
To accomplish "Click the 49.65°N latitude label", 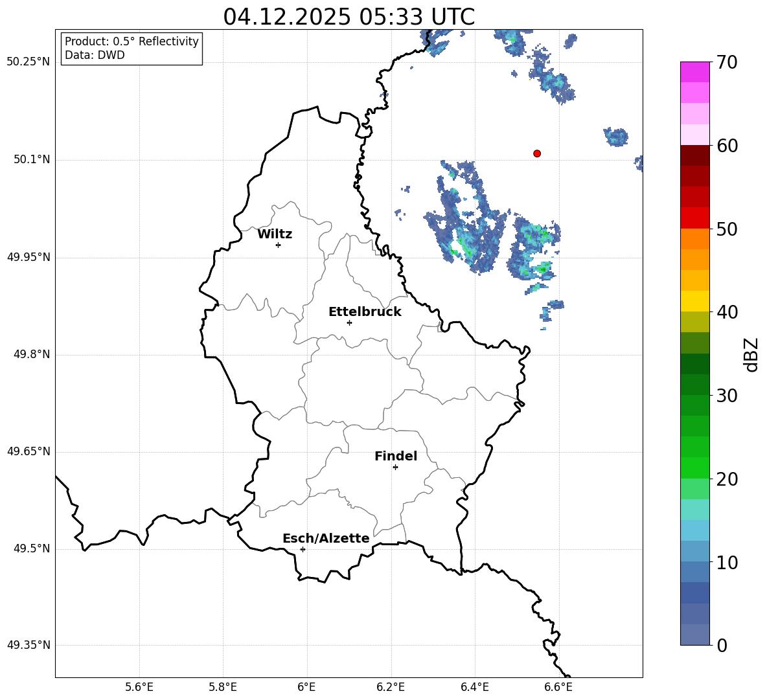I will [x=29, y=451].
